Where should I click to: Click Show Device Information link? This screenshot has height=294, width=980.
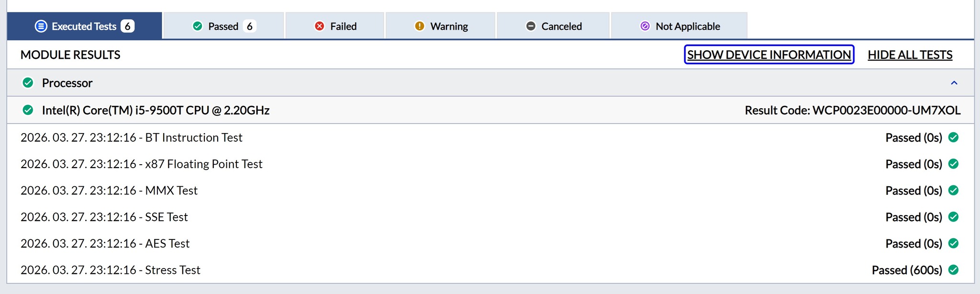(x=768, y=55)
